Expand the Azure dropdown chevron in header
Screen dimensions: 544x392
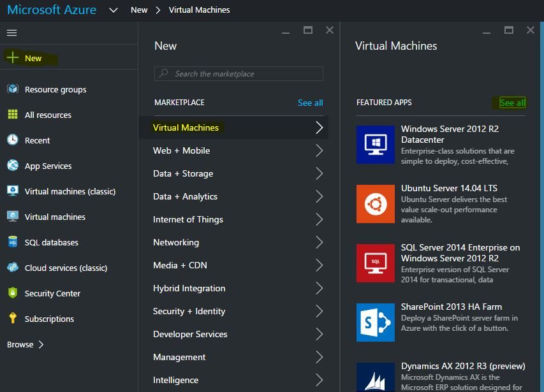click(x=114, y=10)
